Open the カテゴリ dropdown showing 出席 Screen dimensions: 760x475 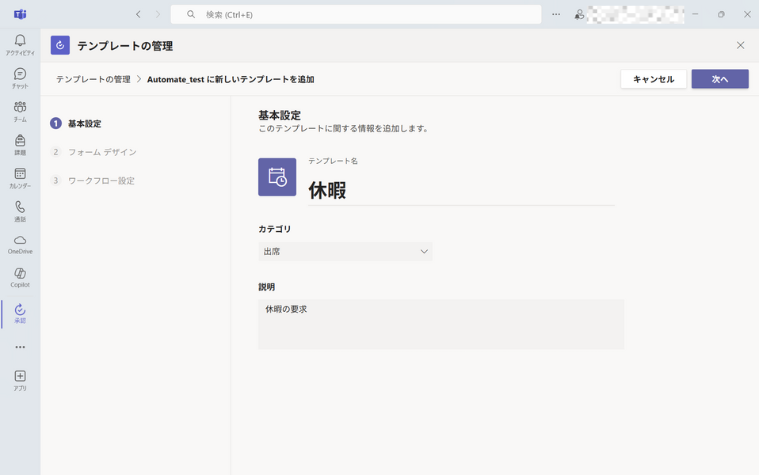click(x=345, y=252)
